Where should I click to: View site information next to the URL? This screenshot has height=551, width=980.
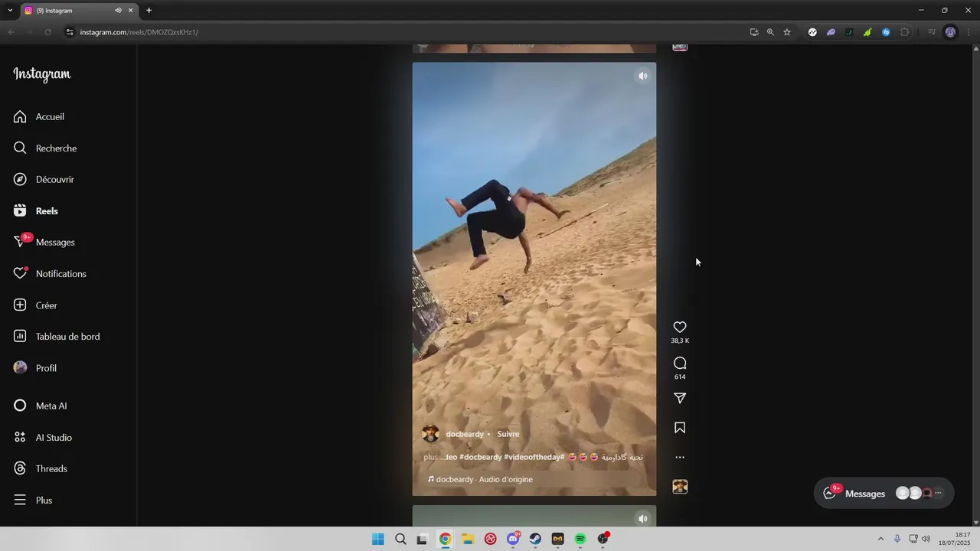point(69,32)
